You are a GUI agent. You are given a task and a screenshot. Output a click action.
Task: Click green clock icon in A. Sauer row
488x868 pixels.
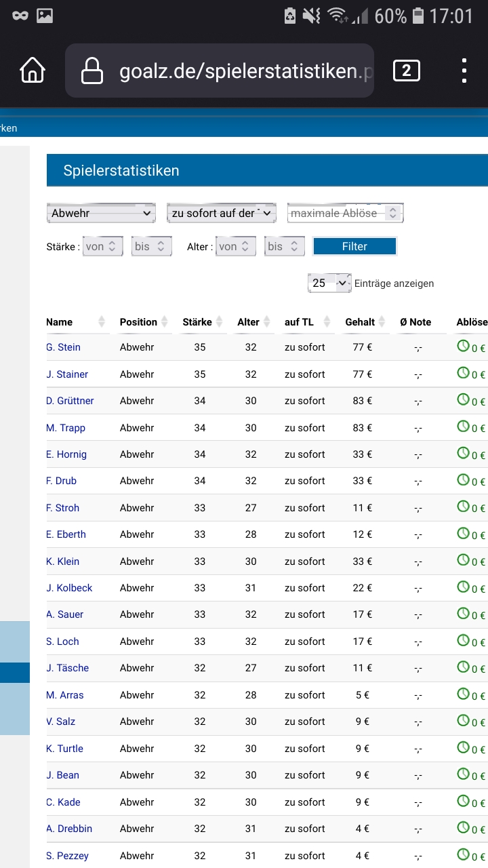click(463, 614)
